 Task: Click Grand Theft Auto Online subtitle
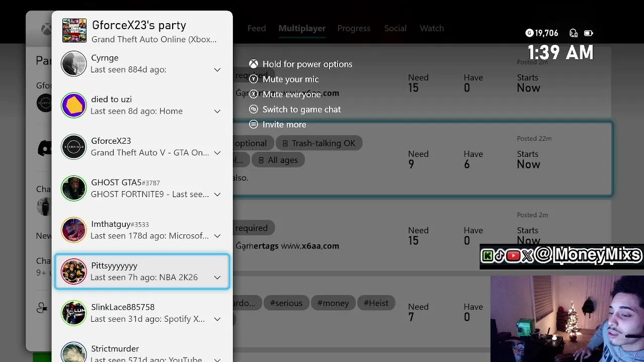(154, 39)
